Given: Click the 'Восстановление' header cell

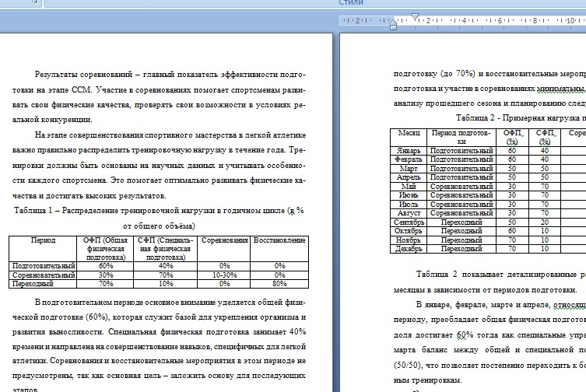Looking at the screenshot, I should 279,249.
